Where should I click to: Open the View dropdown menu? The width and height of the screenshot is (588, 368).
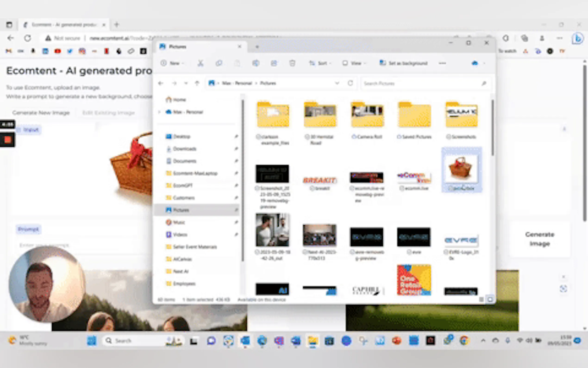354,63
